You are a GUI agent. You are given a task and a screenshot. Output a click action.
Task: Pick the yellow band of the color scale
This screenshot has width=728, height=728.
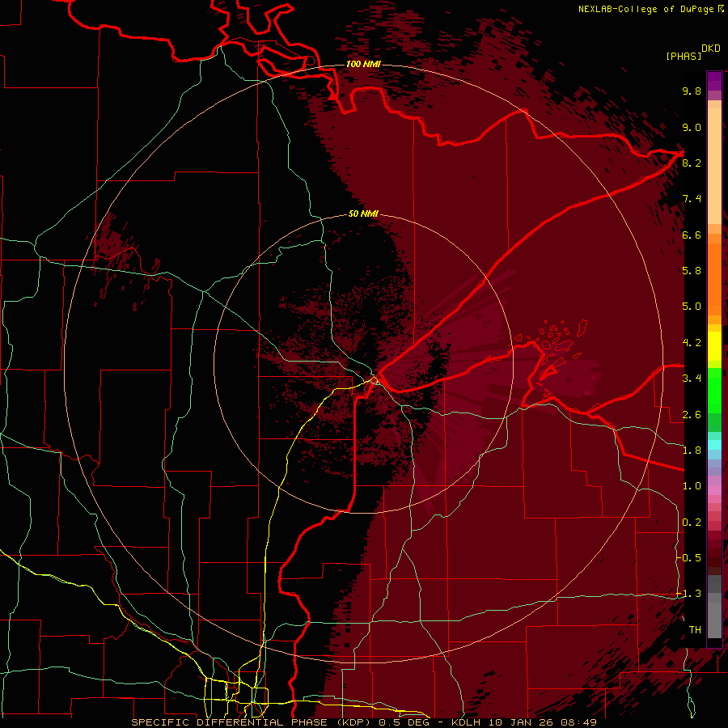(714, 346)
